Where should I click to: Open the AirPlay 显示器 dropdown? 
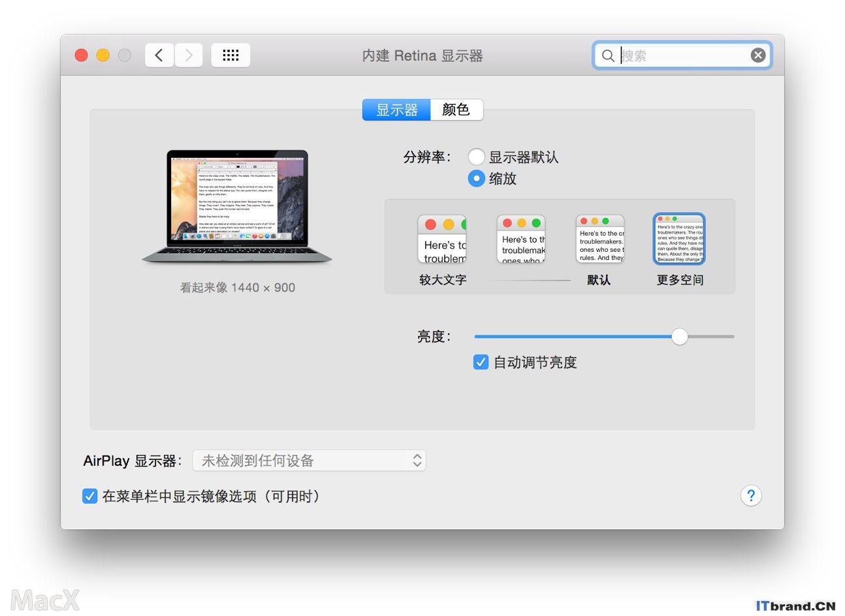point(309,461)
